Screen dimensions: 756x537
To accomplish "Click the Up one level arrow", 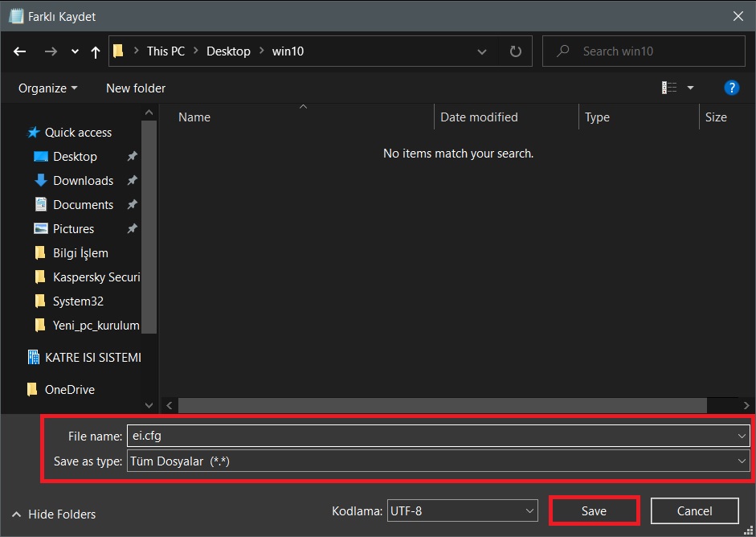I will click(96, 51).
